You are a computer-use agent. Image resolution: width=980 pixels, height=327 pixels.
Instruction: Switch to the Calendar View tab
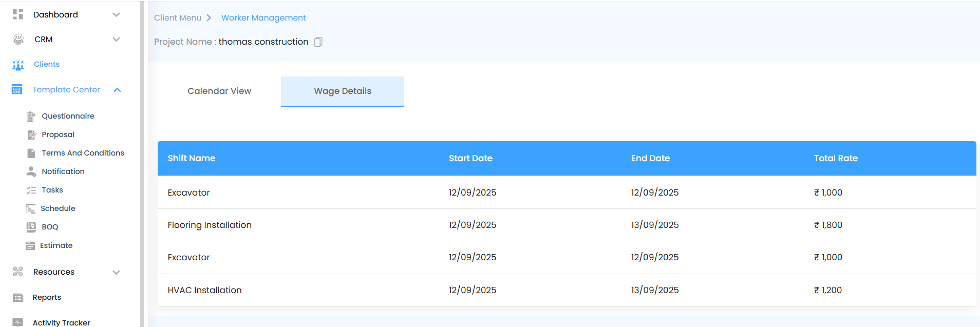(219, 91)
